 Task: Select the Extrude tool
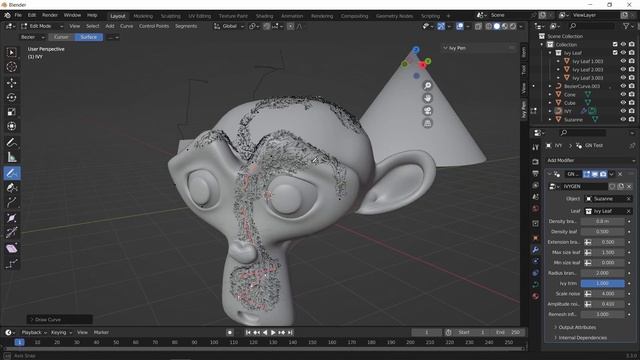tap(11, 202)
